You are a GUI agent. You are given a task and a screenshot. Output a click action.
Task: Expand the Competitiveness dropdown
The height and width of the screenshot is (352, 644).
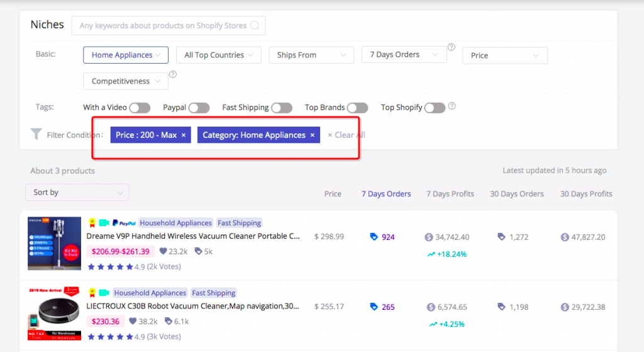pos(126,81)
